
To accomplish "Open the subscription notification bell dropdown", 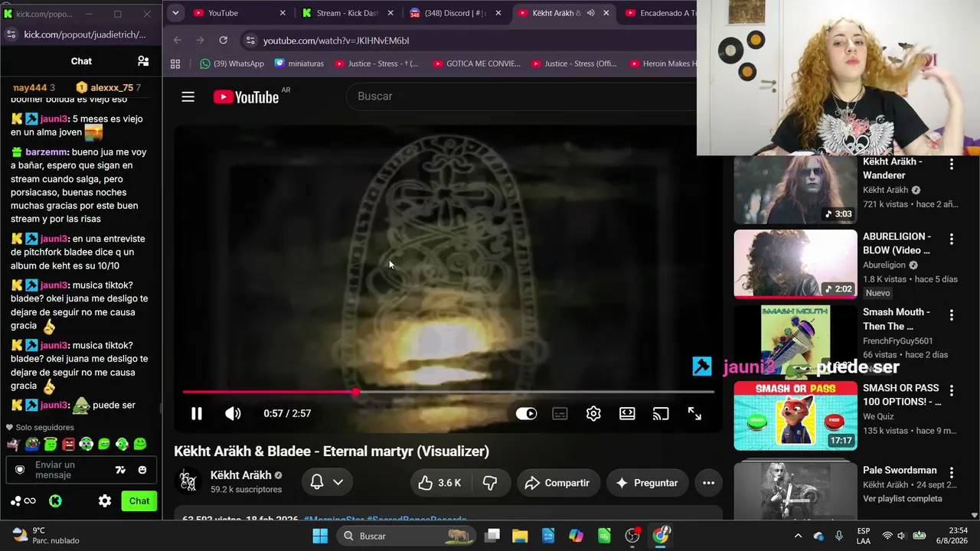I will pos(327,482).
